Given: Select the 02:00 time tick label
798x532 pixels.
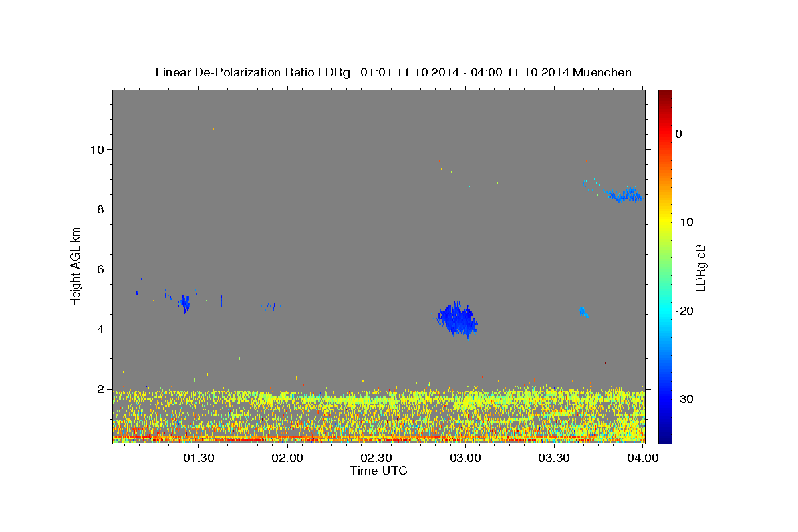Looking at the screenshot, I should click(287, 458).
